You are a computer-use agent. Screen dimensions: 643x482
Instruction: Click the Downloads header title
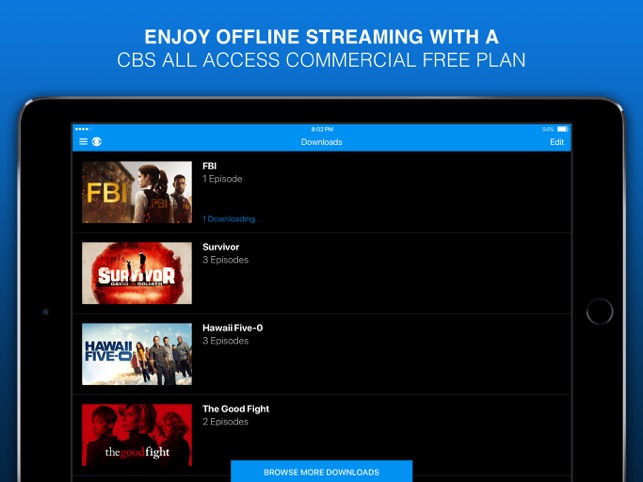[322, 142]
